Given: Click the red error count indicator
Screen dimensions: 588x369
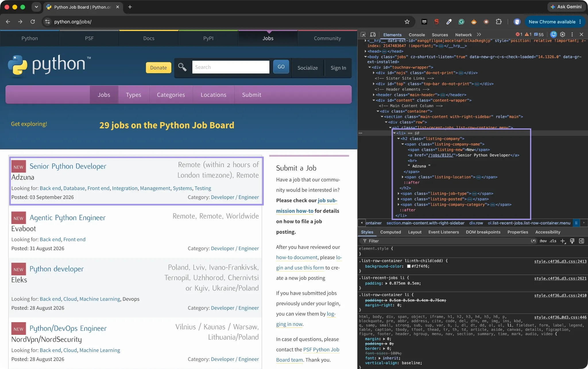Looking at the screenshot, I should (x=519, y=34).
